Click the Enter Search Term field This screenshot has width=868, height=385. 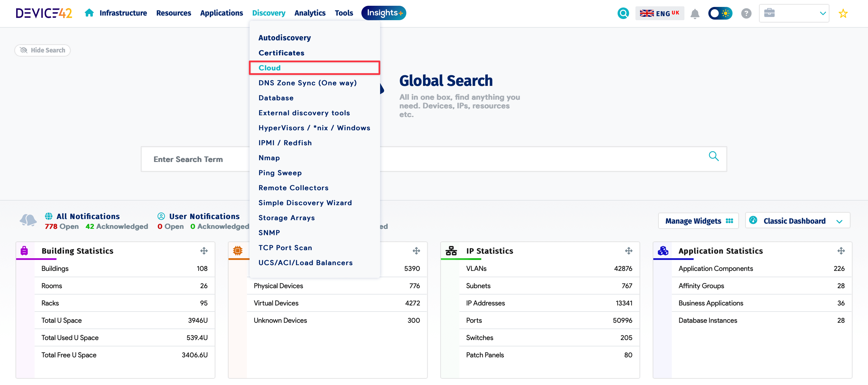(434, 159)
